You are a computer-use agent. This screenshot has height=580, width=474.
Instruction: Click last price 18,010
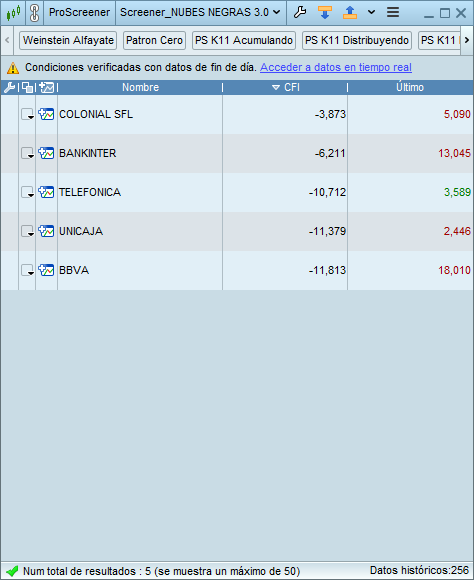(x=454, y=270)
